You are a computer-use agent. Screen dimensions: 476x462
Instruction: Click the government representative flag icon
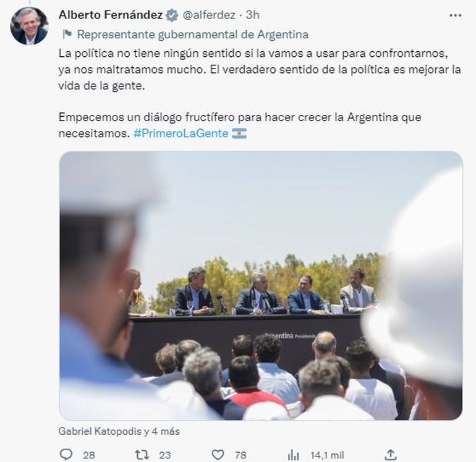pyautogui.click(x=67, y=34)
